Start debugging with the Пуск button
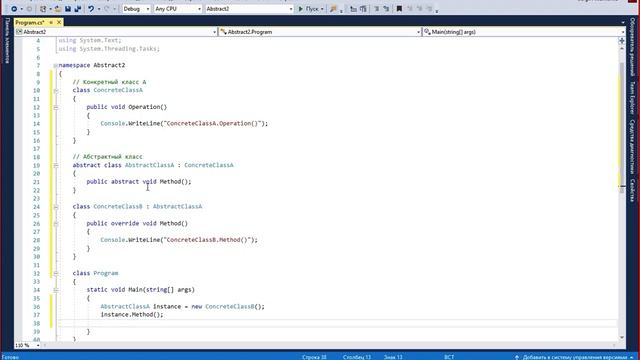Screen dimensions: 640x360 [308, 9]
